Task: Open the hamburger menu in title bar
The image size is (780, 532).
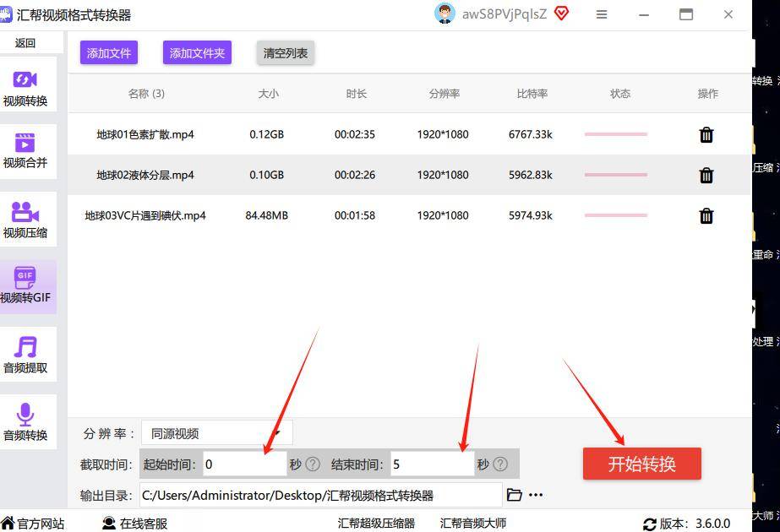Action: tap(602, 14)
